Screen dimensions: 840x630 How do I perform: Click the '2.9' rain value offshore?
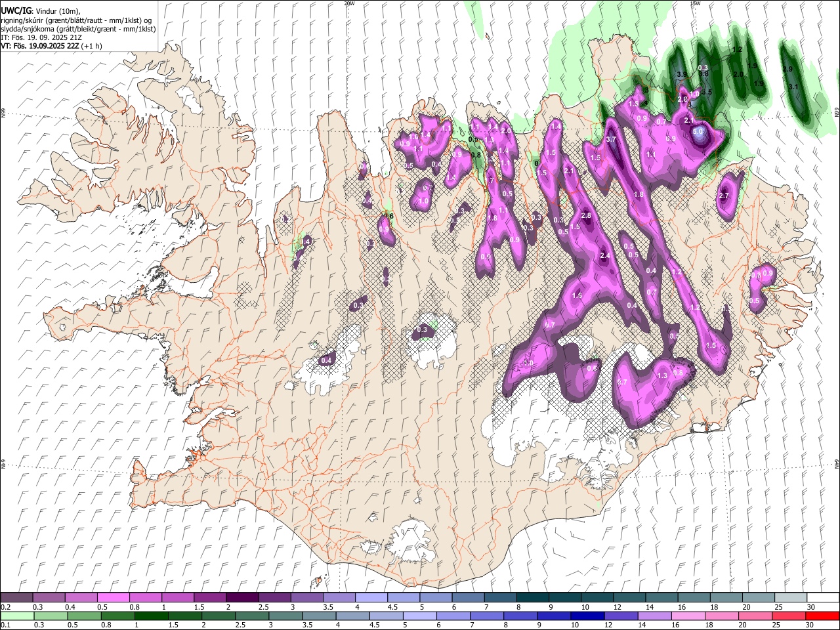788,69
